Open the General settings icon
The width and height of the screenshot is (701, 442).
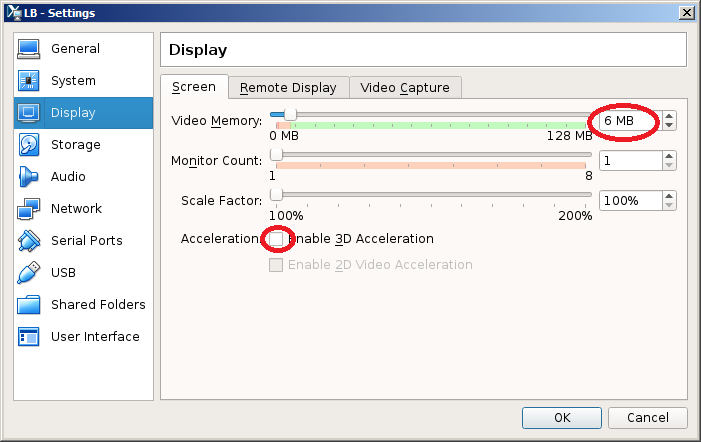coord(29,49)
